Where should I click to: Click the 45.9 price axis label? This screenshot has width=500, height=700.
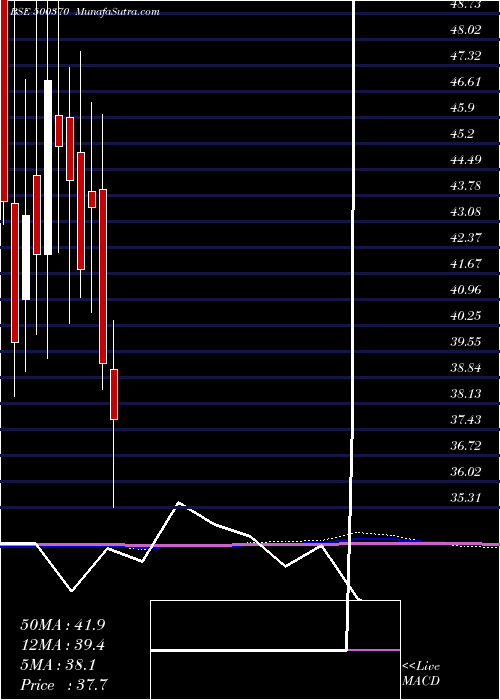462,108
